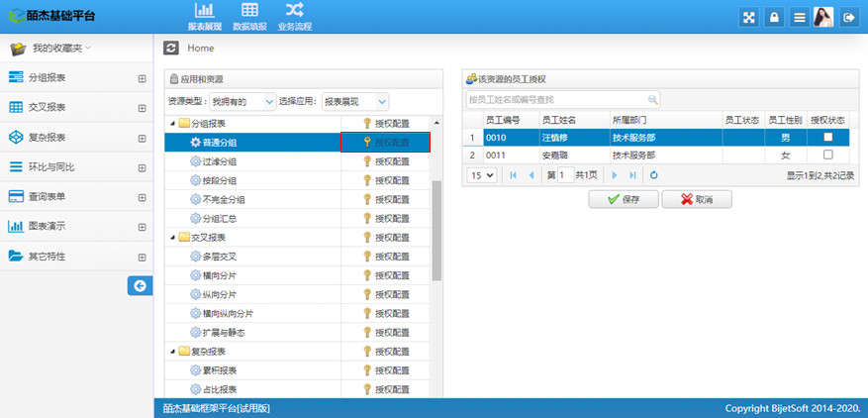Open the page size dropdown showing 15
This screenshot has width=868, height=418.
(x=481, y=175)
